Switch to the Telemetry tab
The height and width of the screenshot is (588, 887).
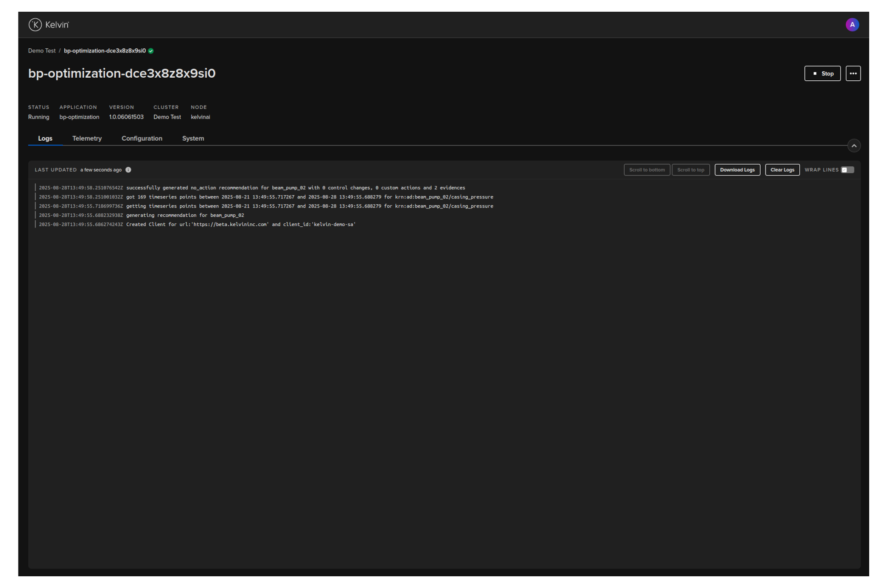[x=87, y=139]
